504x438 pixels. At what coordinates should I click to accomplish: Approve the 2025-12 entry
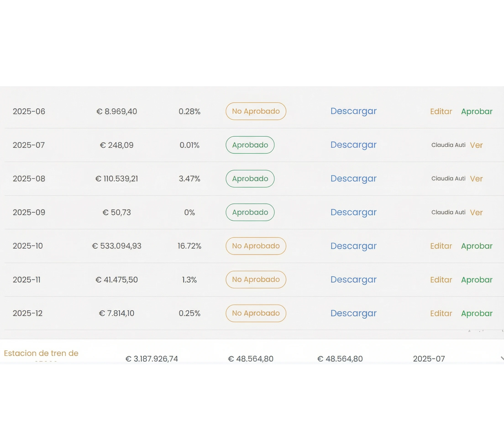point(477,314)
